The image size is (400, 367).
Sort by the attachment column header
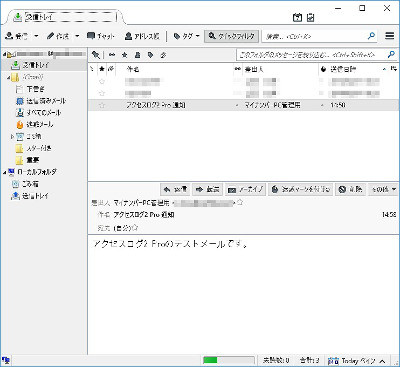tap(111, 69)
